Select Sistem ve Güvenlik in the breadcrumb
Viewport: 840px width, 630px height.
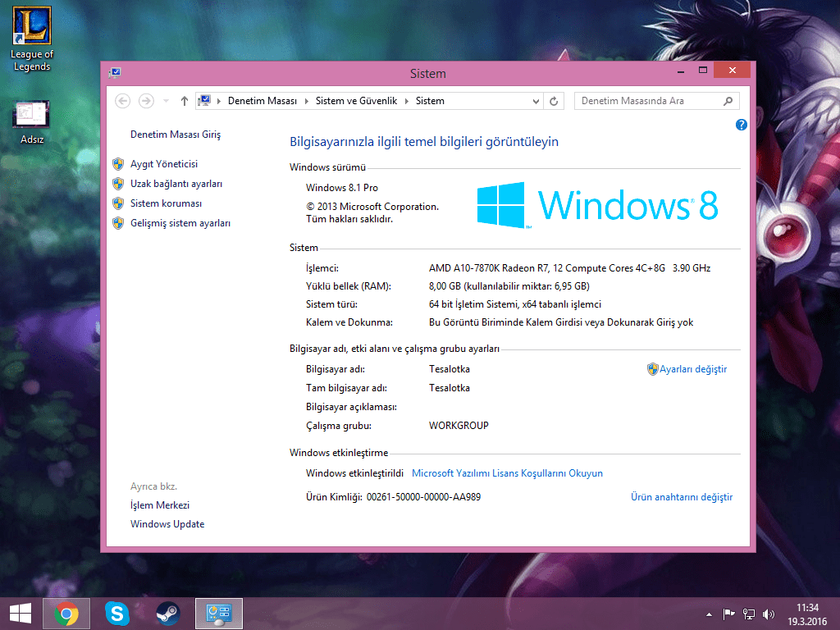click(x=356, y=101)
